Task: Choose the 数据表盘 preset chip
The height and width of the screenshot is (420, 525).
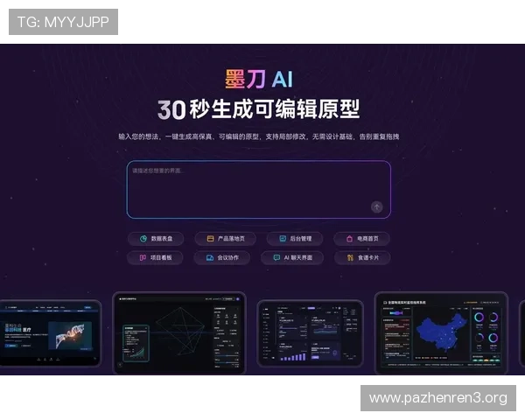Action: (x=156, y=239)
